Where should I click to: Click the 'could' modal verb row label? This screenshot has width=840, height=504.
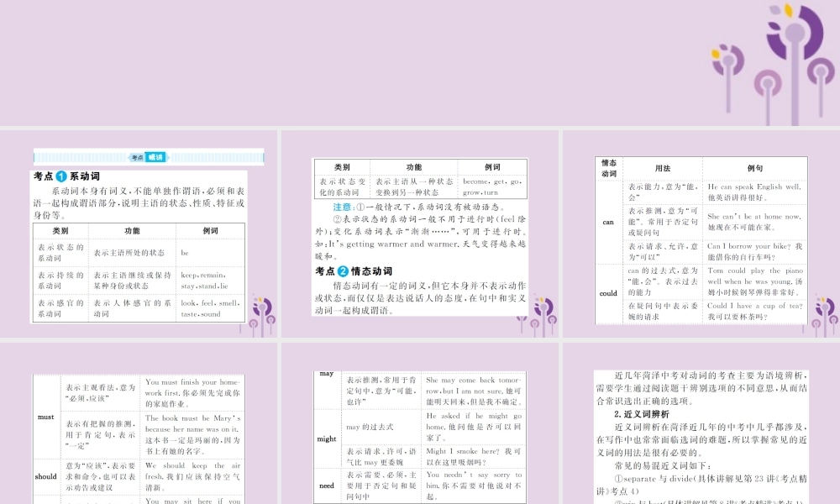point(608,293)
